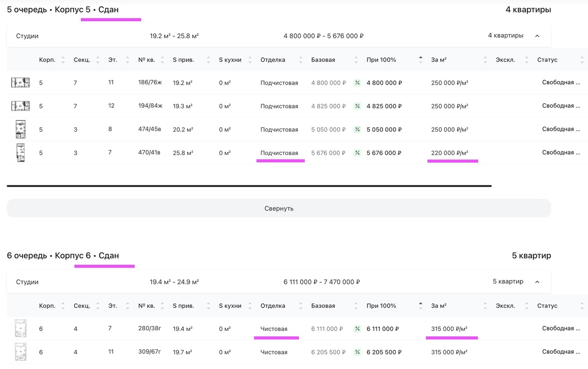Sort Корпус 6 table by Отделка header
Screen dimensions: 588x369
[273, 306]
